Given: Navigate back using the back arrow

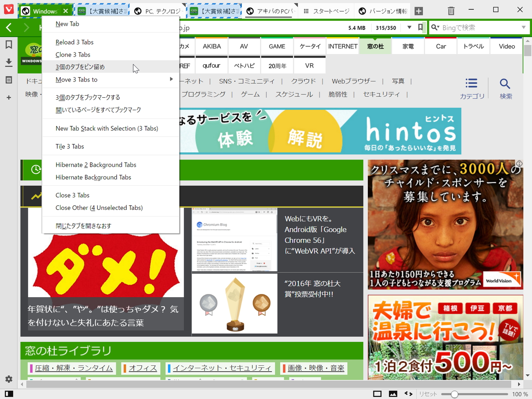Looking at the screenshot, I should point(8,27).
